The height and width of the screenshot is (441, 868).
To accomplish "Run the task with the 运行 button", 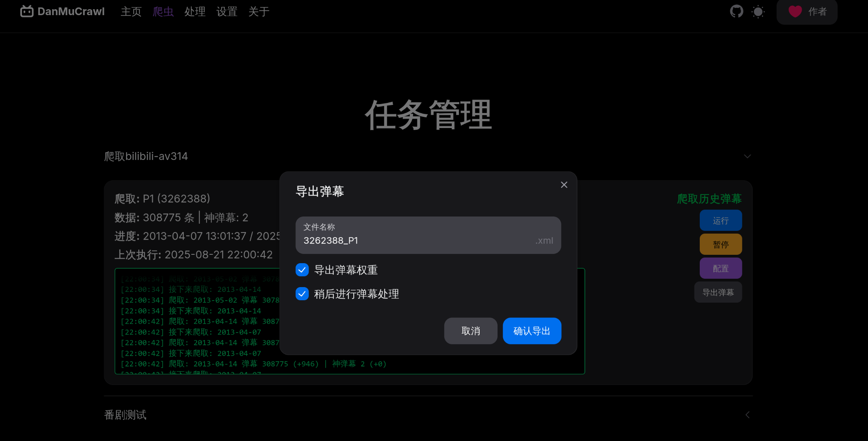I will tap(720, 220).
